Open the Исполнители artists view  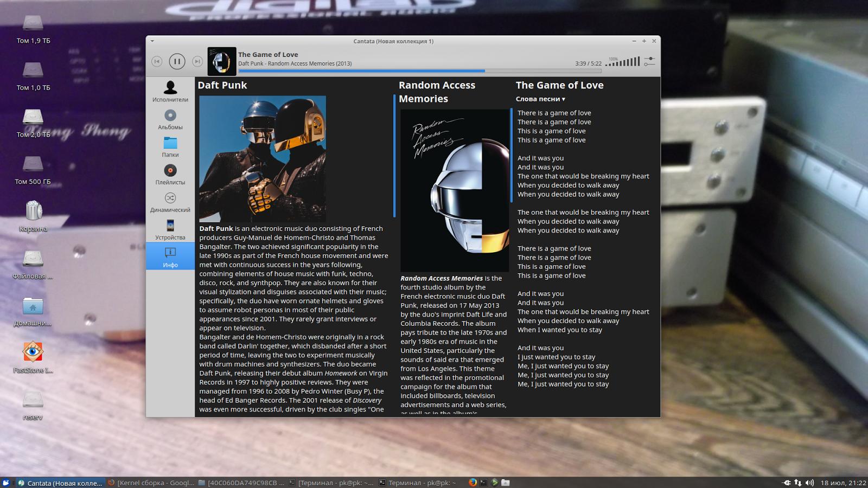(170, 91)
